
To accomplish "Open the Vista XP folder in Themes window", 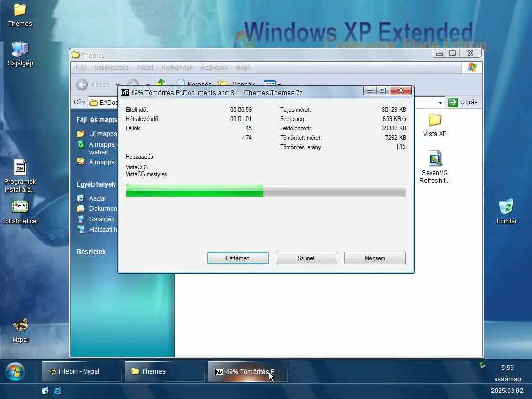I will pyautogui.click(x=435, y=125).
